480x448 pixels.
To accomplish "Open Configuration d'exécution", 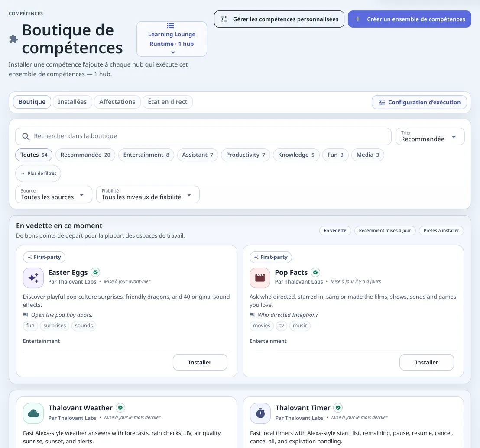I will pos(419,102).
